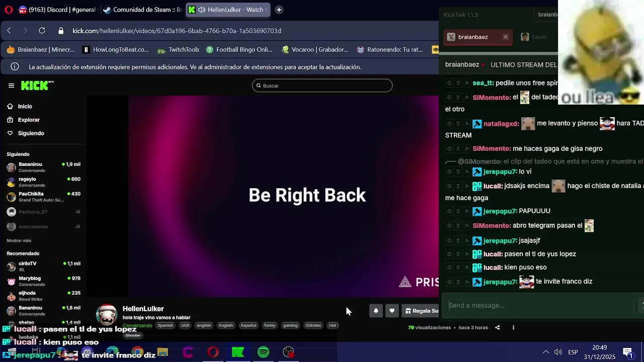This screenshot has width=644, height=362.
Task: Open the PauChikita followed channel
Action: coord(43,197)
